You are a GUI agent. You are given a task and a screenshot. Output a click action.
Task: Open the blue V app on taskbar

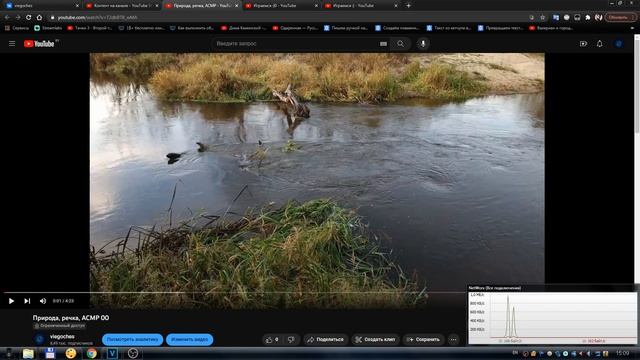(112, 353)
